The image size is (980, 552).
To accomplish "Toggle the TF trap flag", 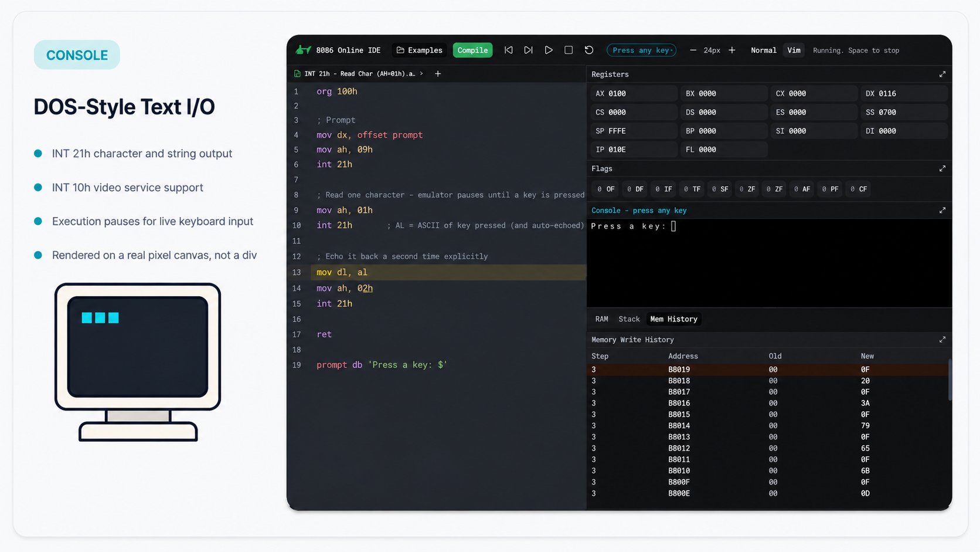I will [692, 189].
